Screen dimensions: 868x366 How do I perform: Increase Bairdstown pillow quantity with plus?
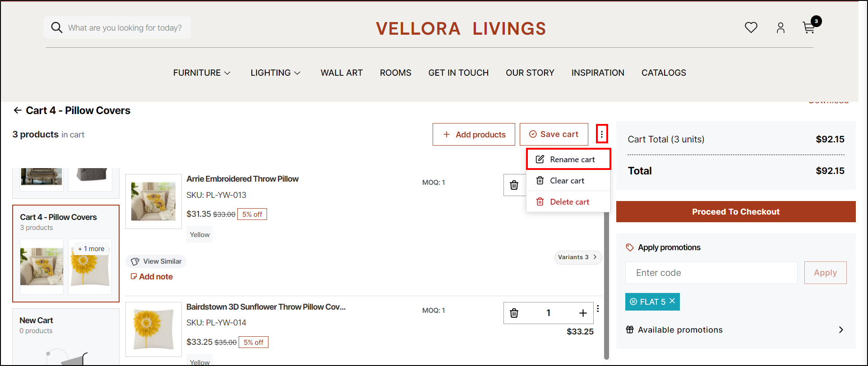click(x=583, y=313)
